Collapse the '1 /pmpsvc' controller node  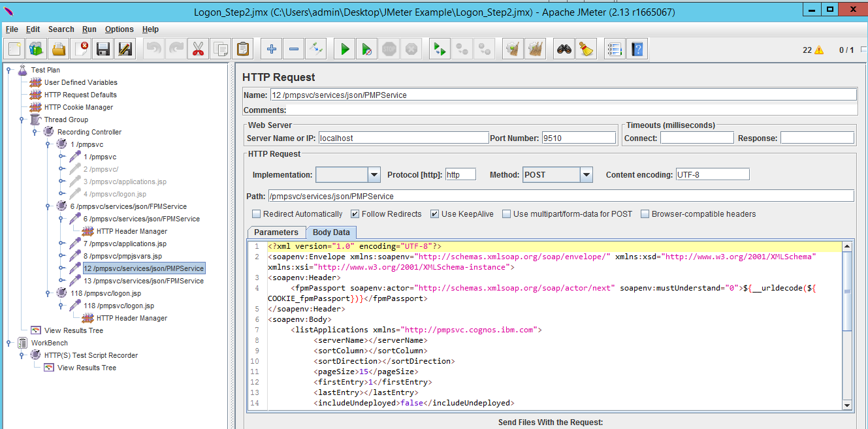click(x=48, y=144)
